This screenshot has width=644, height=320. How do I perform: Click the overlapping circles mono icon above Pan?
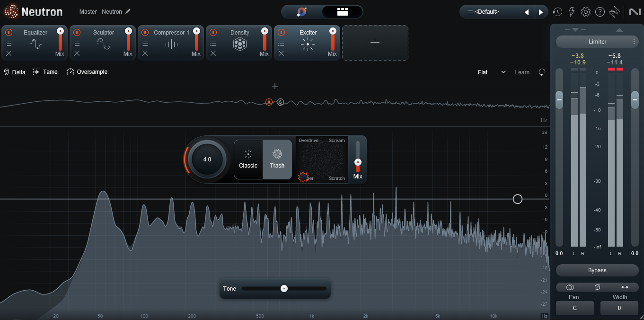(570, 287)
